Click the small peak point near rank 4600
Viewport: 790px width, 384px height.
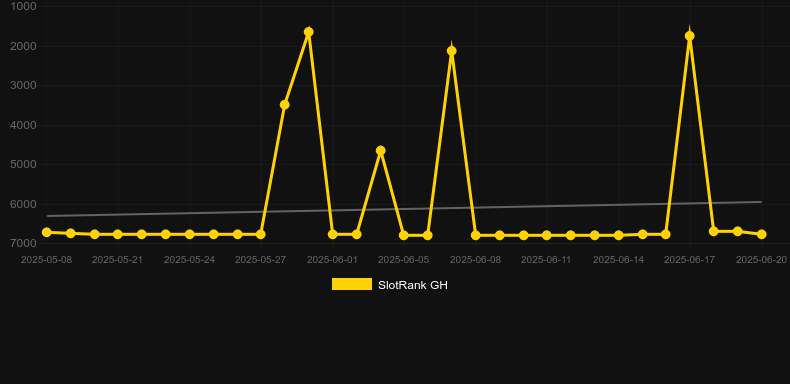coord(381,151)
